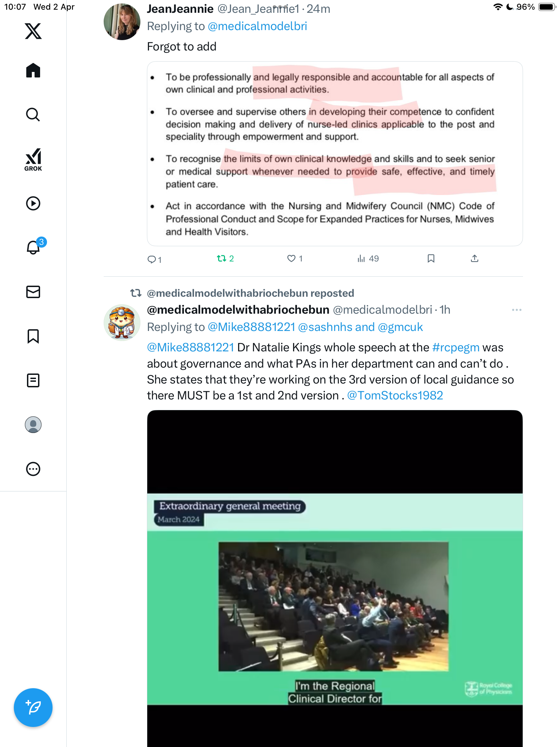Open @TomStocks1982 profile link
The width and height of the screenshot is (560, 747).
coord(395,395)
